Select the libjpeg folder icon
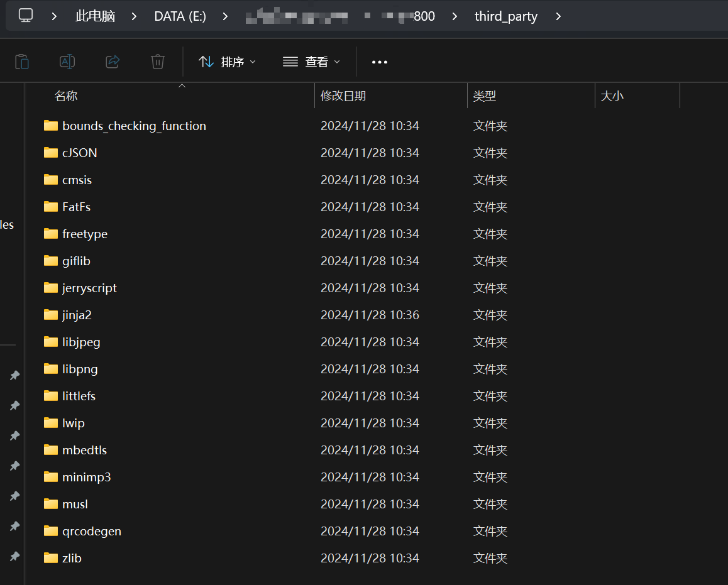Viewport: 728px width, 585px height. pyautogui.click(x=50, y=342)
